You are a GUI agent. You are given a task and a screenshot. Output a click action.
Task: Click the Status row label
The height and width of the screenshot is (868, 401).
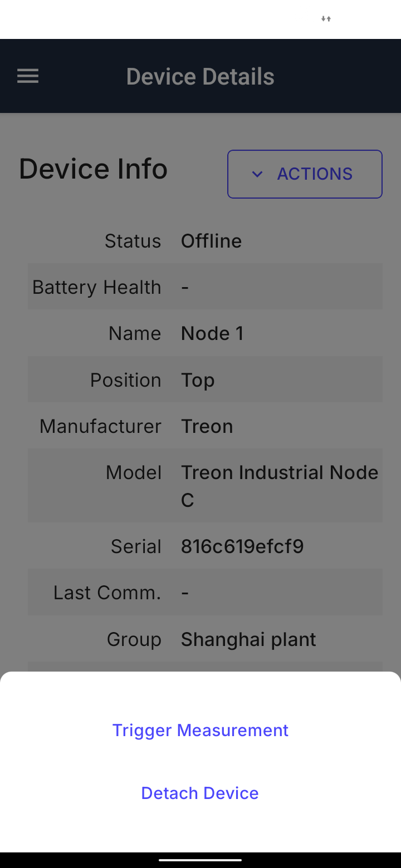pos(133,241)
